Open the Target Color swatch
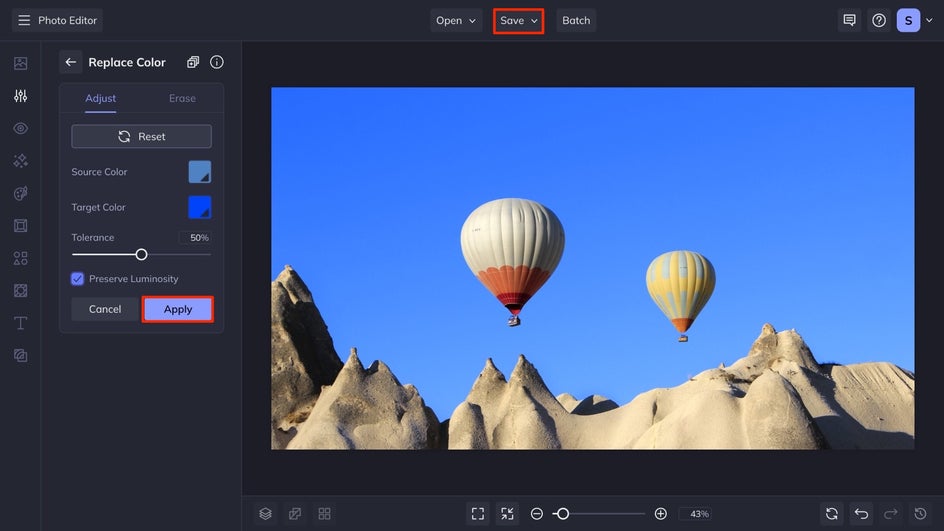 [200, 207]
